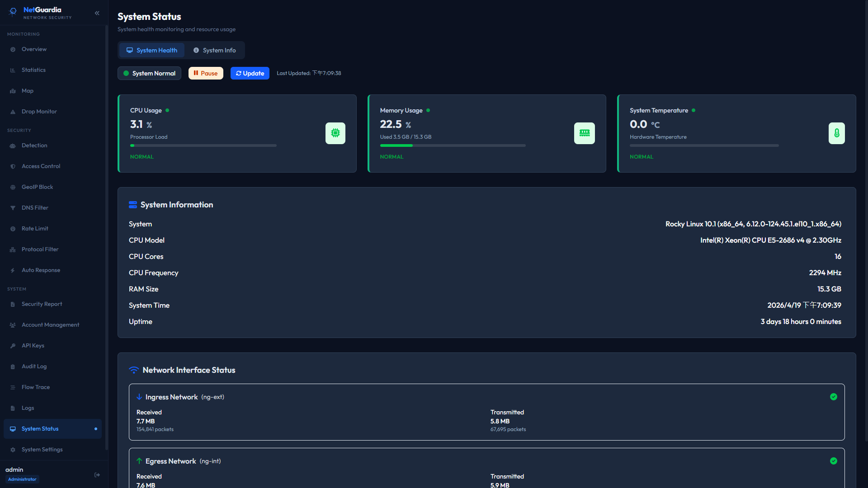Click the Last Updated timestamp
Viewport: 868px width, 488px height.
coord(309,73)
